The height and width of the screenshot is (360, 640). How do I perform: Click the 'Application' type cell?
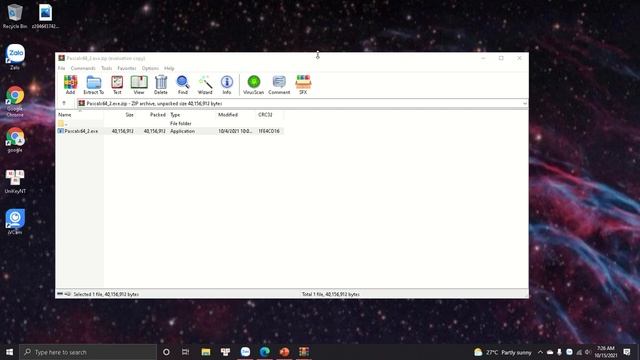tap(182, 131)
